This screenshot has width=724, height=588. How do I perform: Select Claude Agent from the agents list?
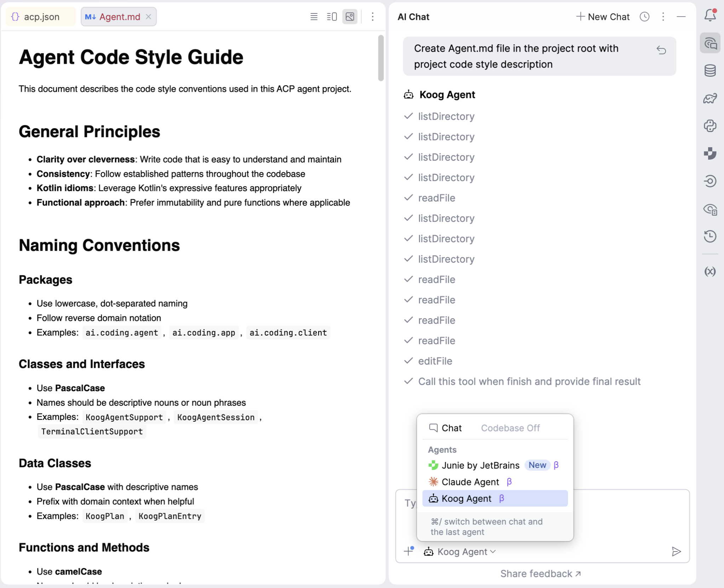470,482
